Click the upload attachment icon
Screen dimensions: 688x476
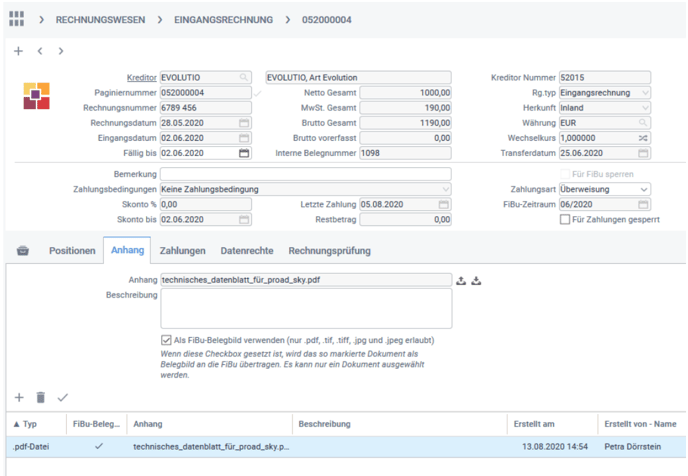[x=461, y=281]
